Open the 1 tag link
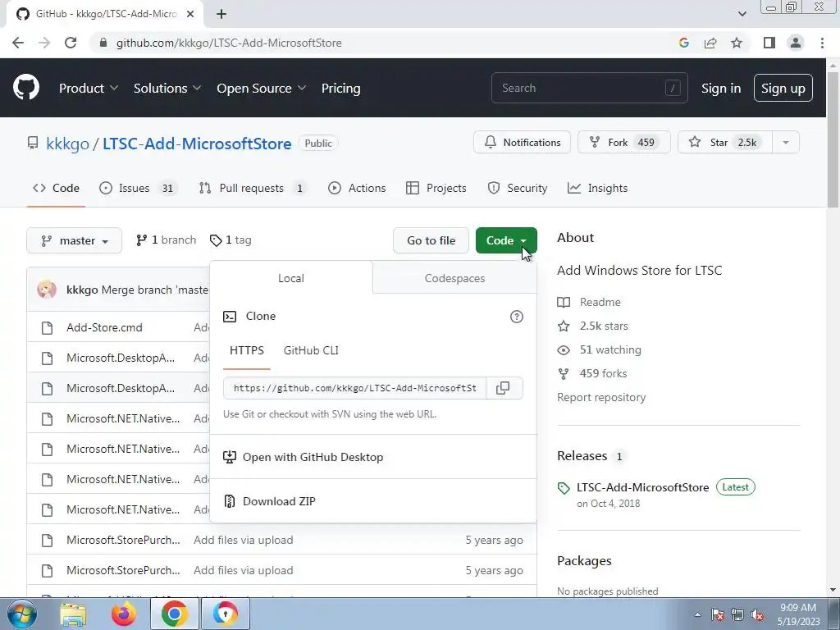Viewport: 840px width, 630px height. [231, 240]
